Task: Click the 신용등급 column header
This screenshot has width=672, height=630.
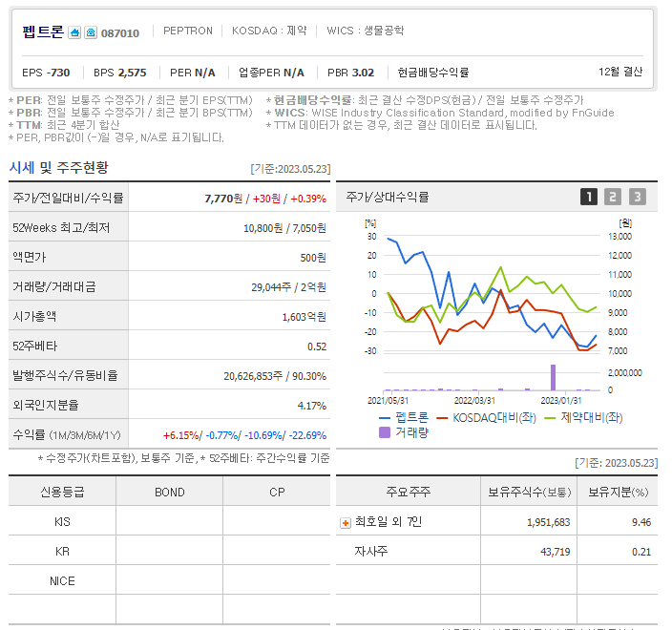Action: coord(62,492)
